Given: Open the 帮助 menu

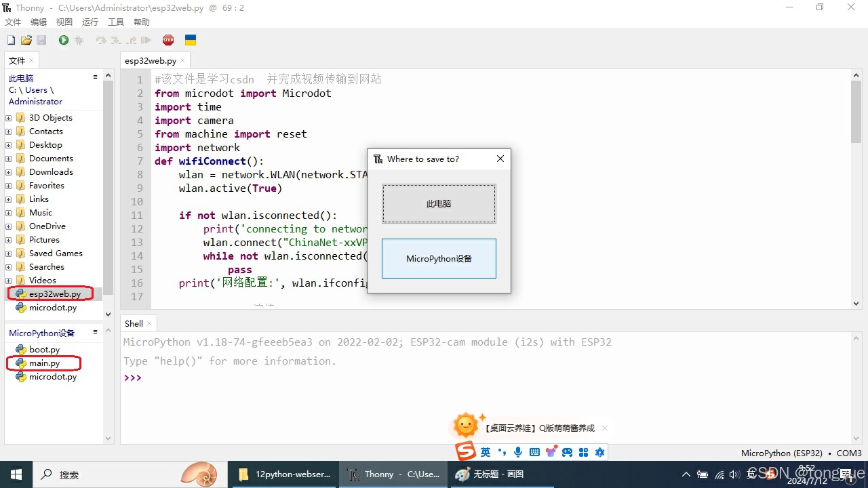Looking at the screenshot, I should [142, 22].
